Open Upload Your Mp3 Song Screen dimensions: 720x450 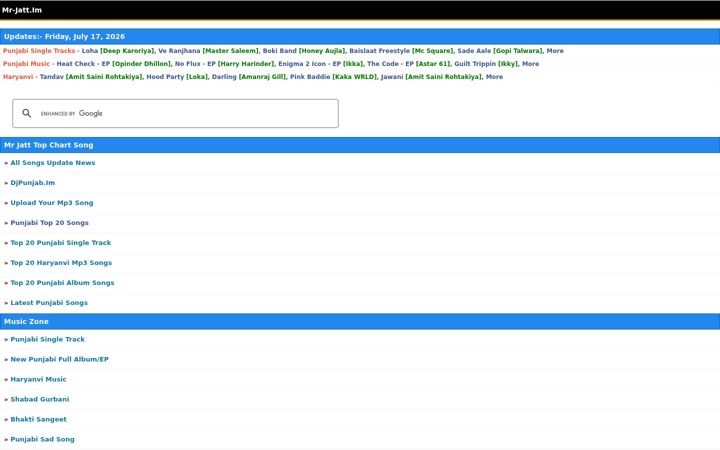[52, 202]
